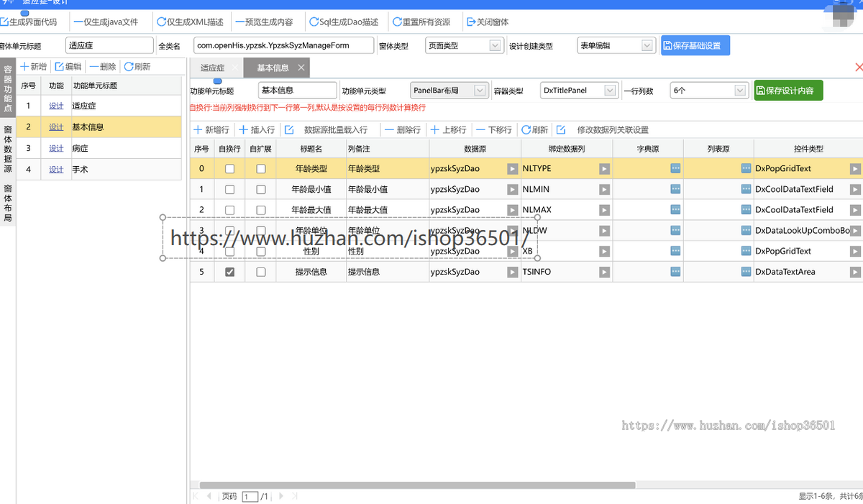Open 设计 link for 手术 row
Image resolution: width=863 pixels, height=504 pixels.
click(x=56, y=170)
